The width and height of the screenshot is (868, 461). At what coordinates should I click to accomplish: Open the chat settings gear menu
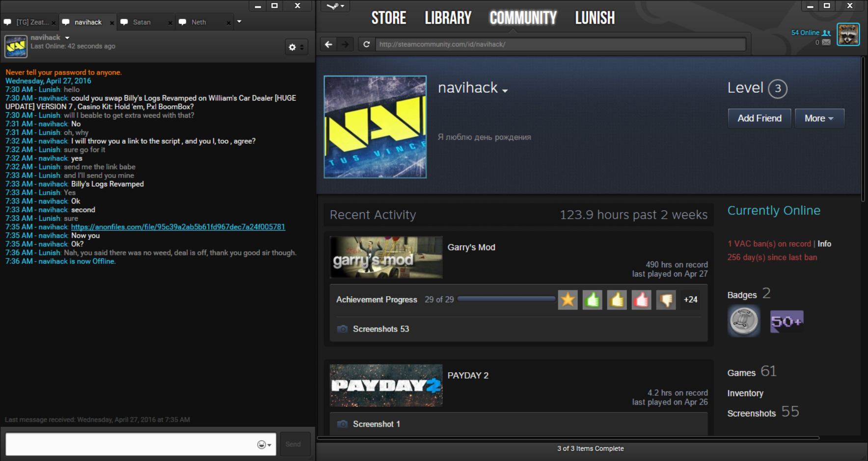tap(296, 47)
